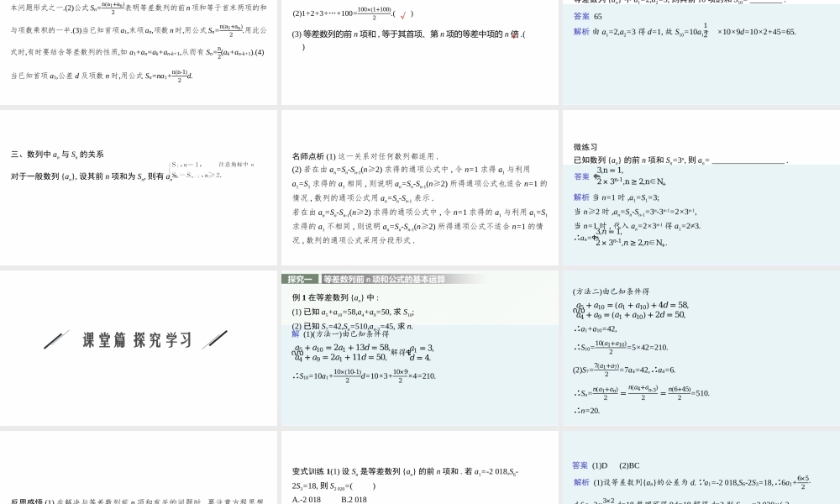The image size is (840, 504).
Task: Select the 探究一 header tag
Action: [301, 279]
